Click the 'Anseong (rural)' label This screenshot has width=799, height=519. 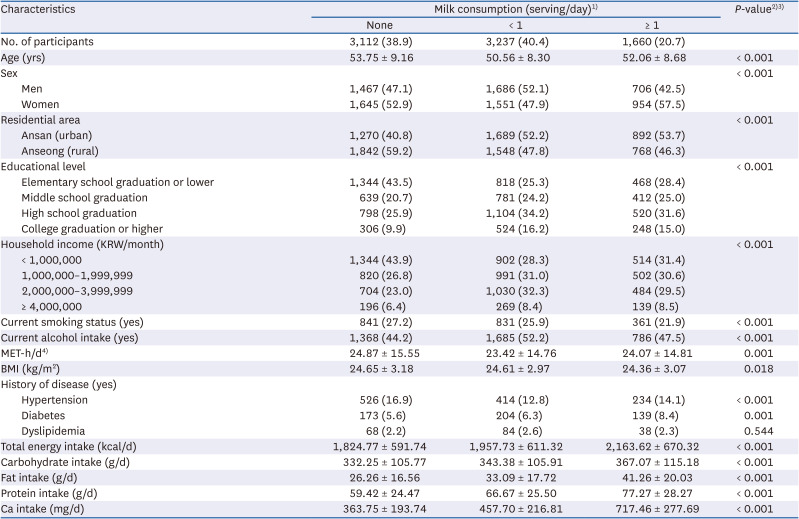[x=60, y=151]
